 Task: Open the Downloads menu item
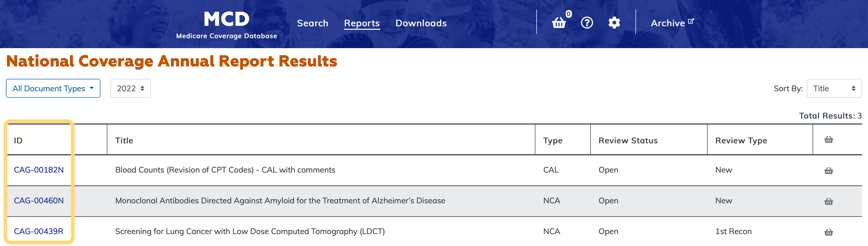[421, 23]
